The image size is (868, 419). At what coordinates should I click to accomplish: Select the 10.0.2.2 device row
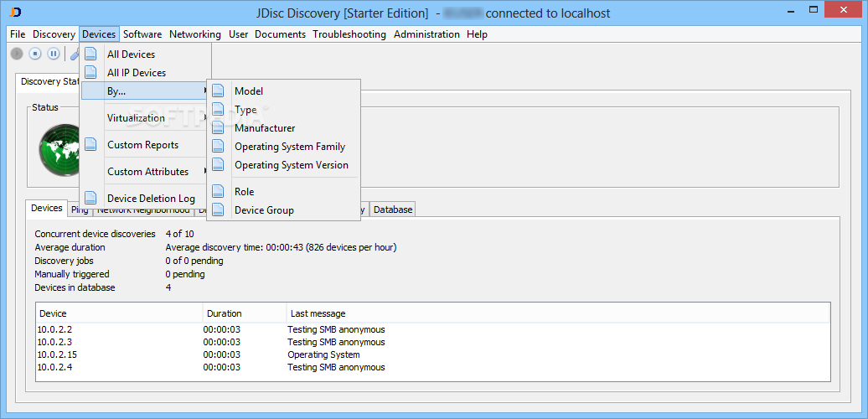coord(433,329)
